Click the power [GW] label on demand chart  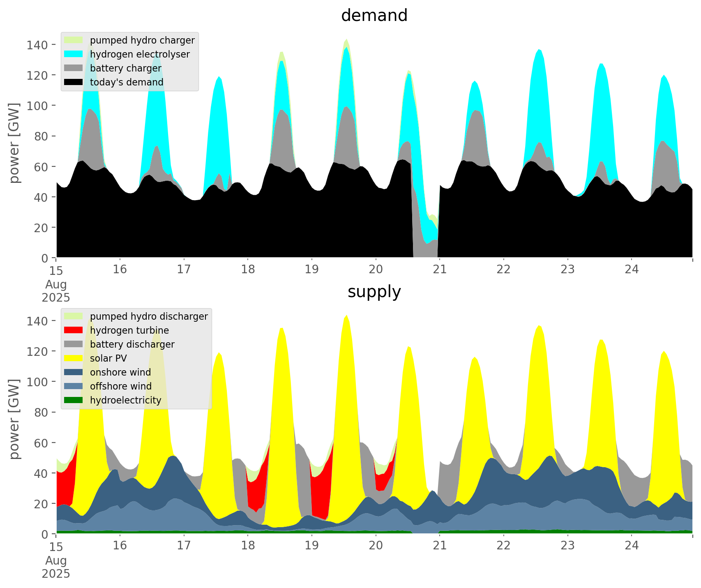click(x=14, y=143)
